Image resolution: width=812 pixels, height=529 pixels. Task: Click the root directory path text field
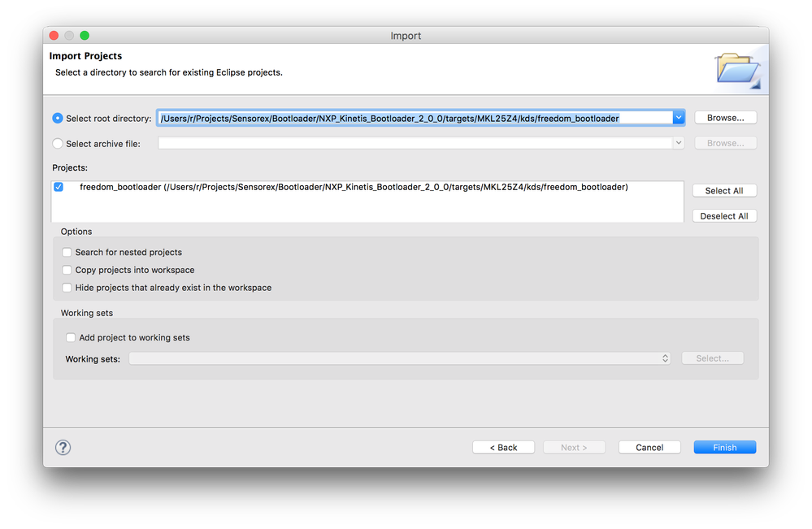tap(415, 118)
